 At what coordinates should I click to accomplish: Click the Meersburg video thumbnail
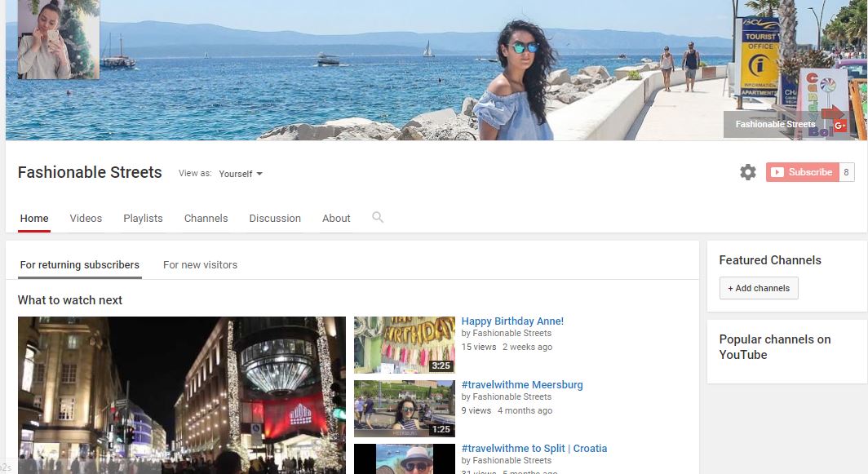point(405,409)
